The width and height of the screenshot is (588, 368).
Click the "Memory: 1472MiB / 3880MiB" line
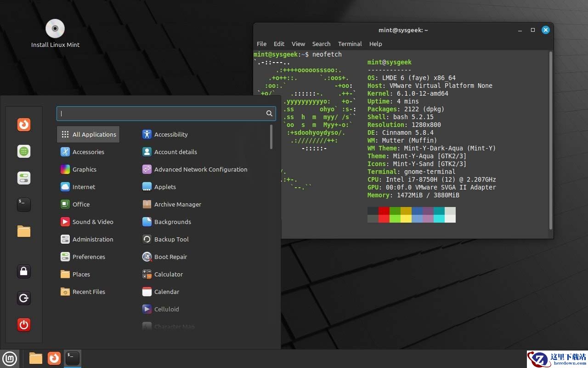[413, 195]
